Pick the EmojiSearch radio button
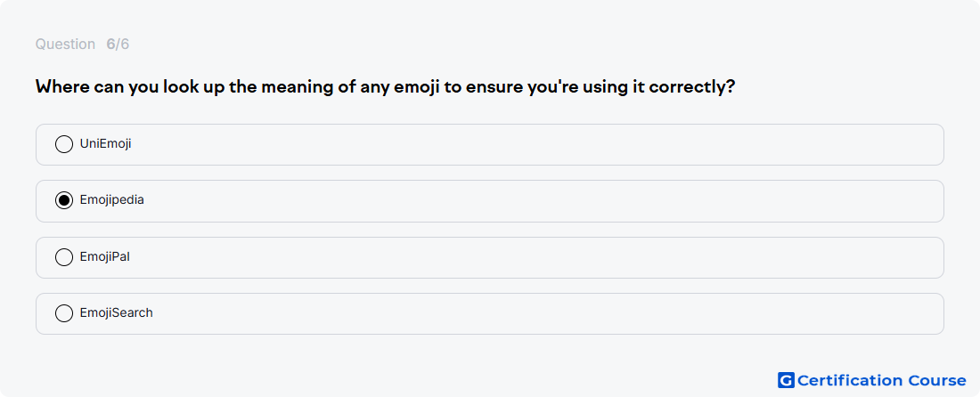The image size is (980, 397). coord(64,313)
